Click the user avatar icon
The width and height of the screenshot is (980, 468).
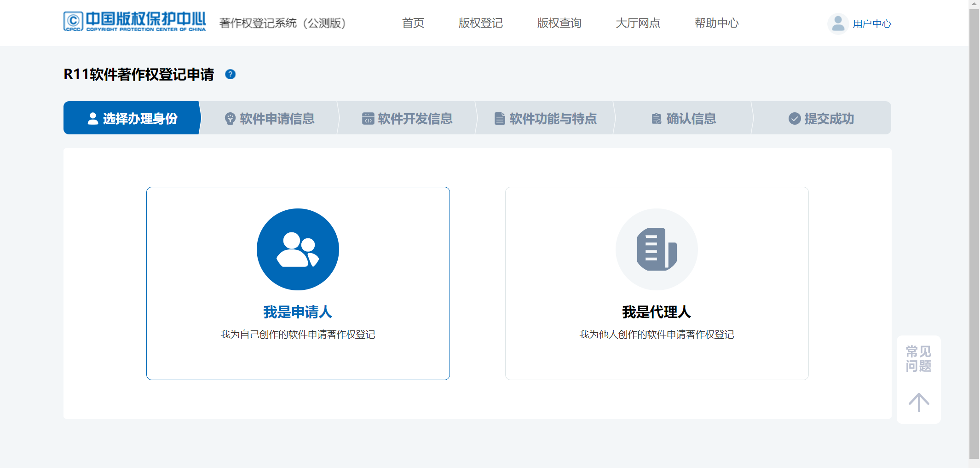coord(838,23)
